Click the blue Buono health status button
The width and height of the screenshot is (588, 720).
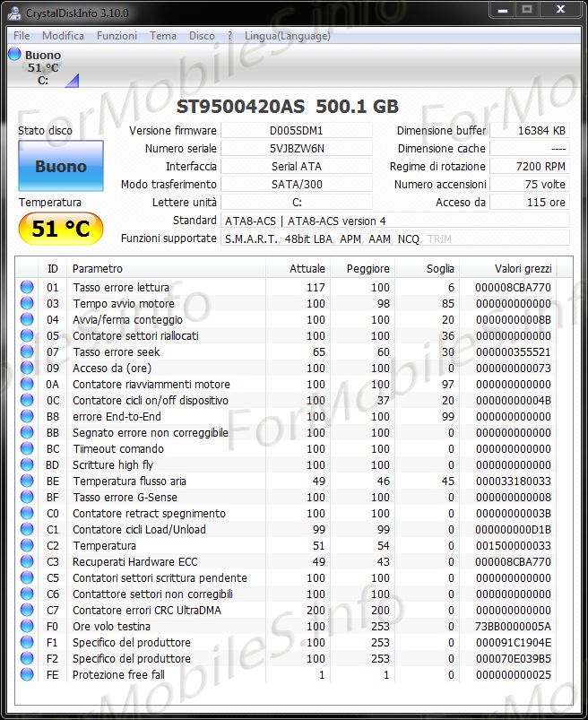point(60,167)
